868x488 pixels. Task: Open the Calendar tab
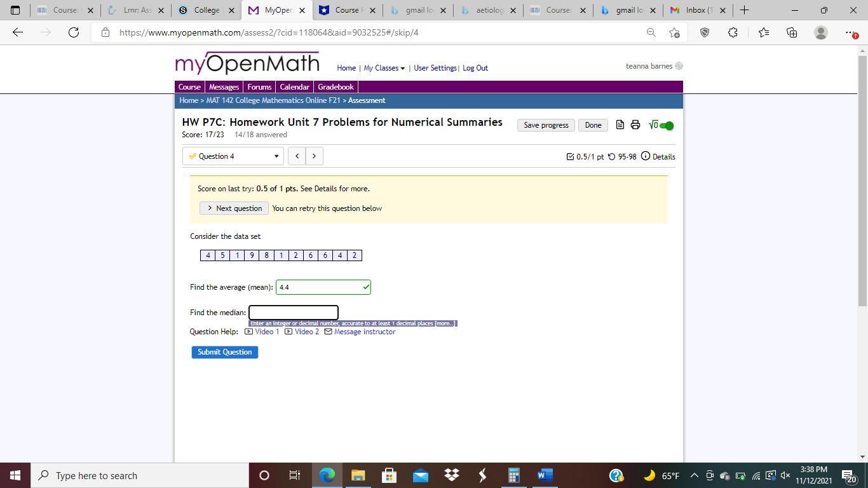click(x=295, y=87)
